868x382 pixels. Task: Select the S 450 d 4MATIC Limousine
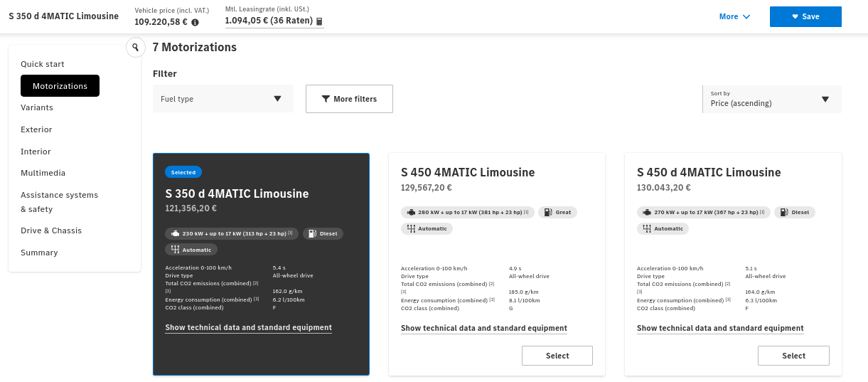(793, 356)
